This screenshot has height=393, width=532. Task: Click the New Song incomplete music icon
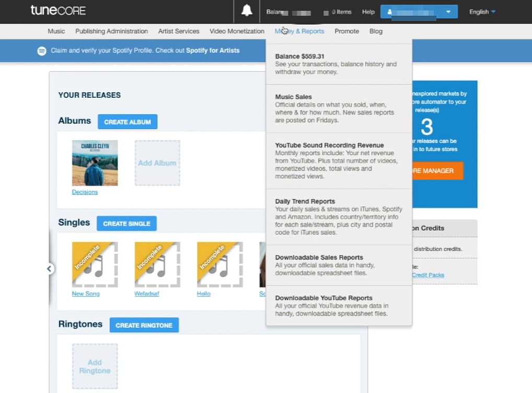coord(95,264)
